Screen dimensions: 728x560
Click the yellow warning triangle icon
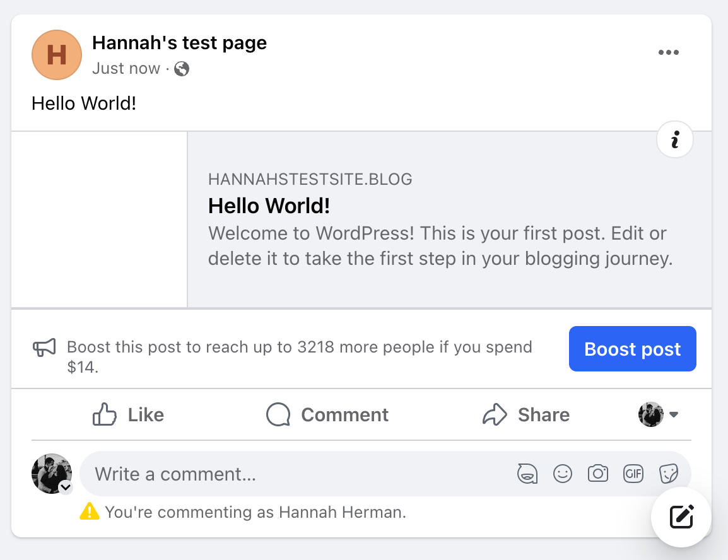[90, 511]
